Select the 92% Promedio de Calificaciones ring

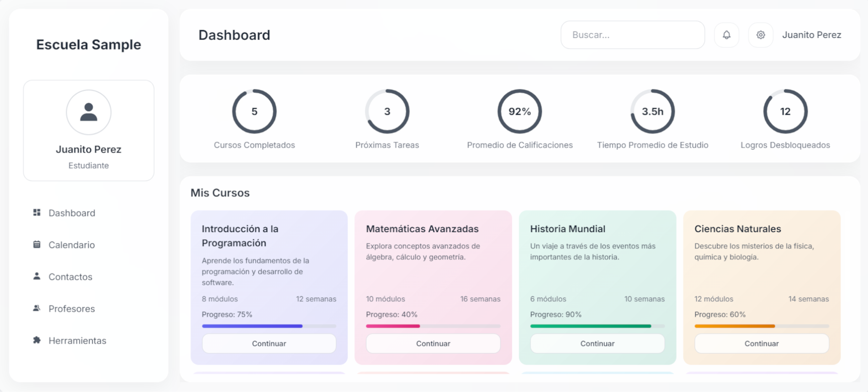point(519,111)
